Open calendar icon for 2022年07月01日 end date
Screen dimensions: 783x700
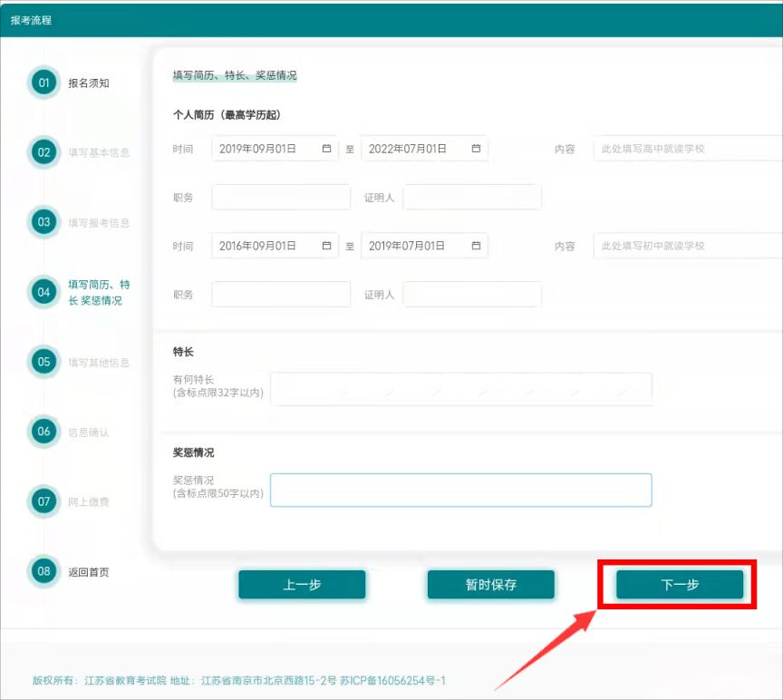click(x=476, y=149)
